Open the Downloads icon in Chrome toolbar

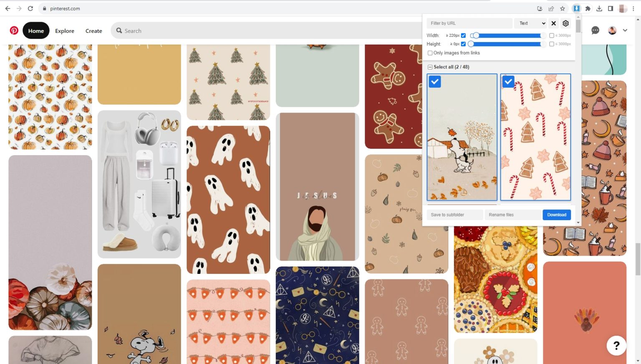click(600, 8)
